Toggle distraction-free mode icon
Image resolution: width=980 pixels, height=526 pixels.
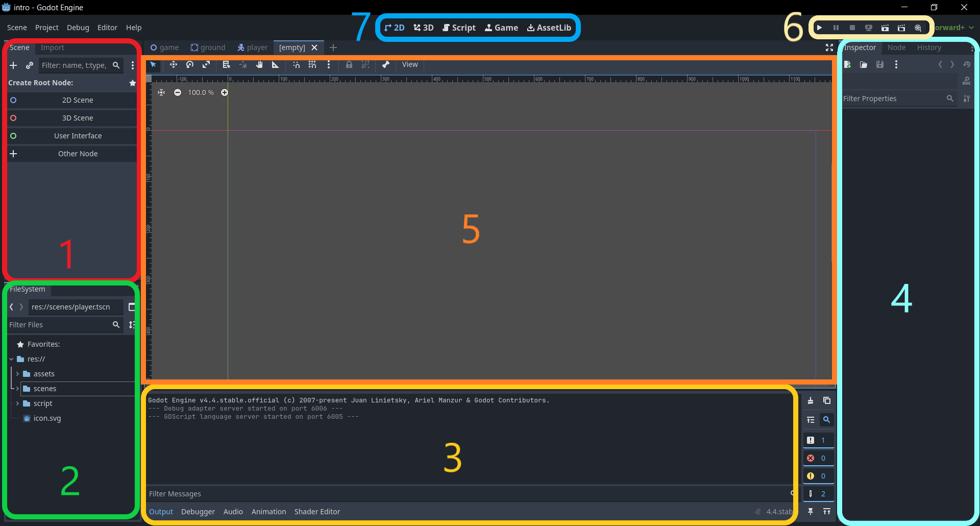coord(829,47)
